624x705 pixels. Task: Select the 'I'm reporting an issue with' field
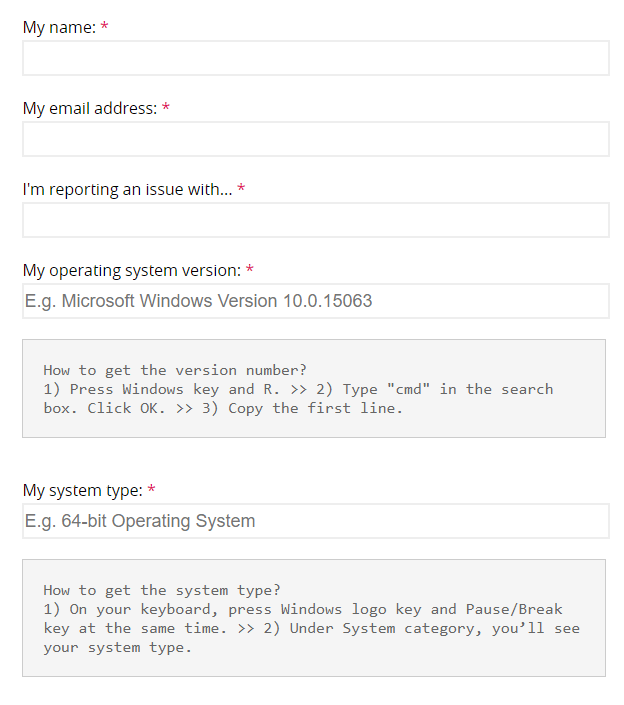tap(315, 220)
